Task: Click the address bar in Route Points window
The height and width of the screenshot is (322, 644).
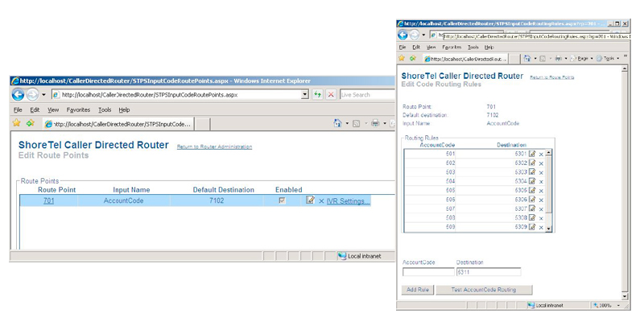Action: tap(180, 95)
